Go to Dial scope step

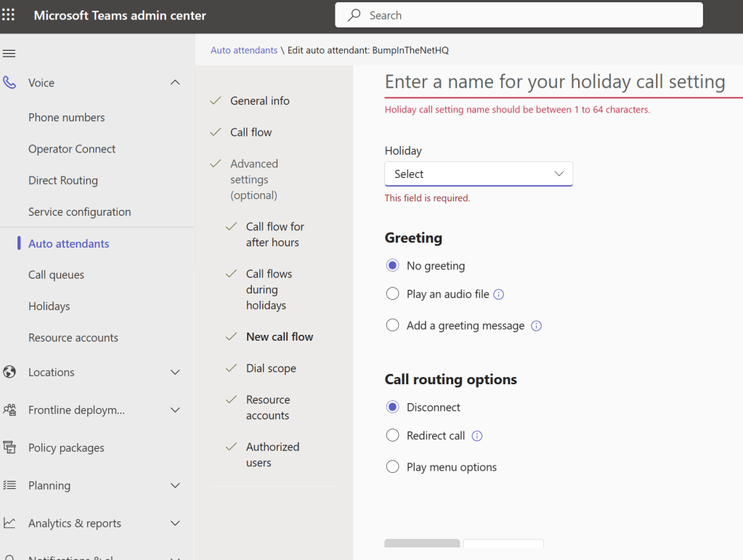(271, 368)
